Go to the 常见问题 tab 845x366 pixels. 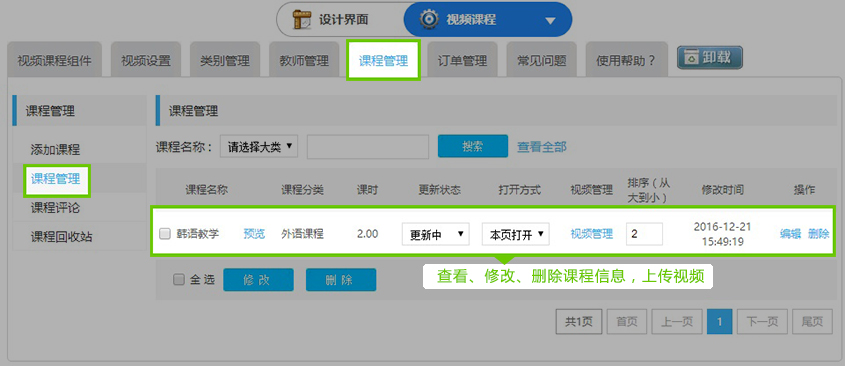coord(542,60)
